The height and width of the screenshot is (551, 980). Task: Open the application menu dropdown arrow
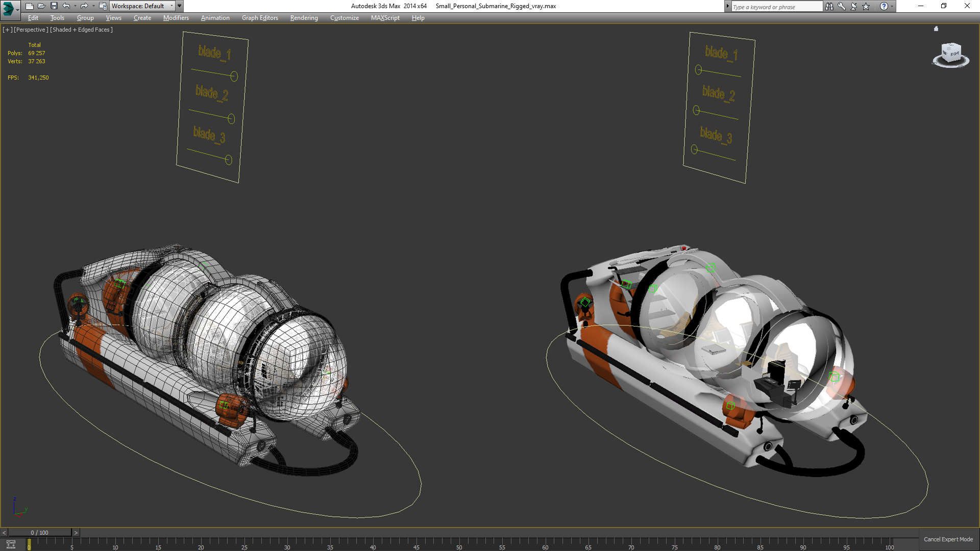[x=17, y=9]
